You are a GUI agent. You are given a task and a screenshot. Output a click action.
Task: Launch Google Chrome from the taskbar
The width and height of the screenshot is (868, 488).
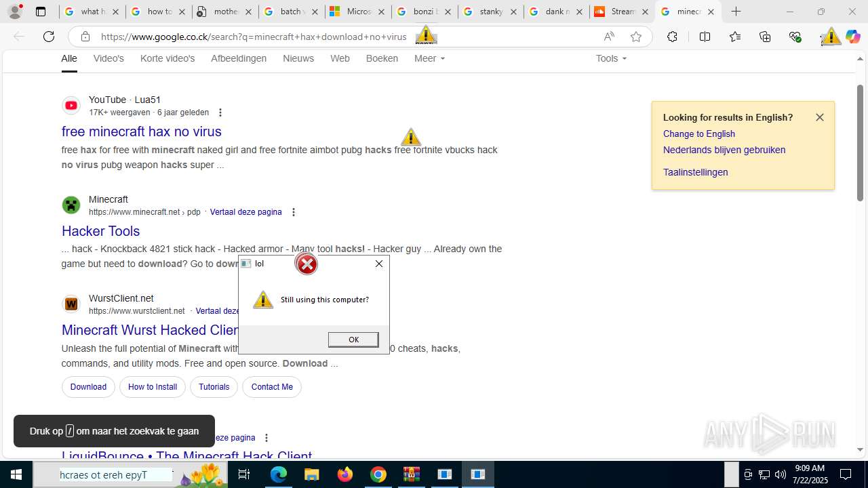click(378, 474)
